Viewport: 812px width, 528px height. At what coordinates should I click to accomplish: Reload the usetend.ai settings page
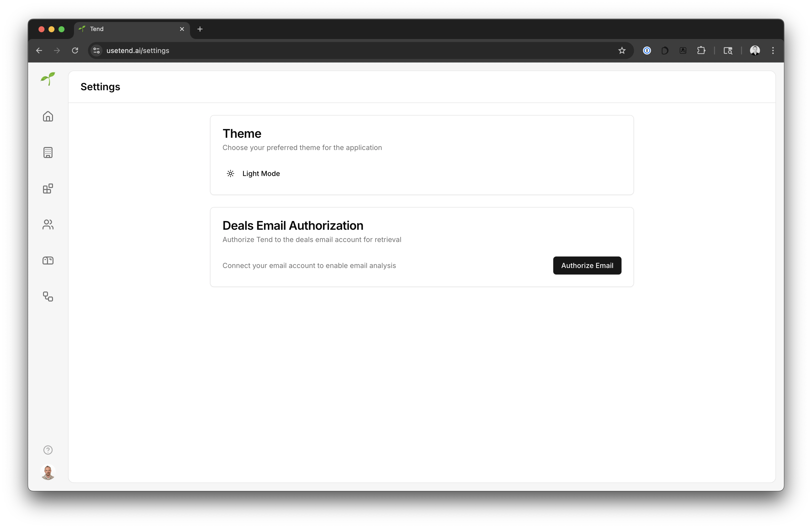pyautogui.click(x=75, y=50)
